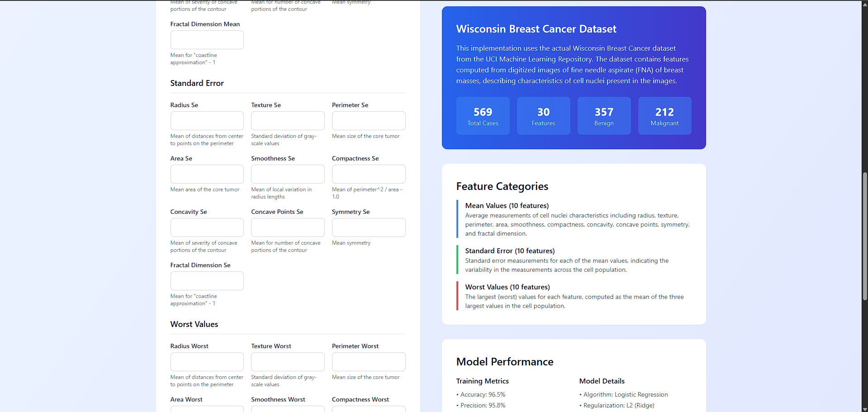868x412 pixels.
Task: Click the scrollbar down arrow
Action: (865, 409)
